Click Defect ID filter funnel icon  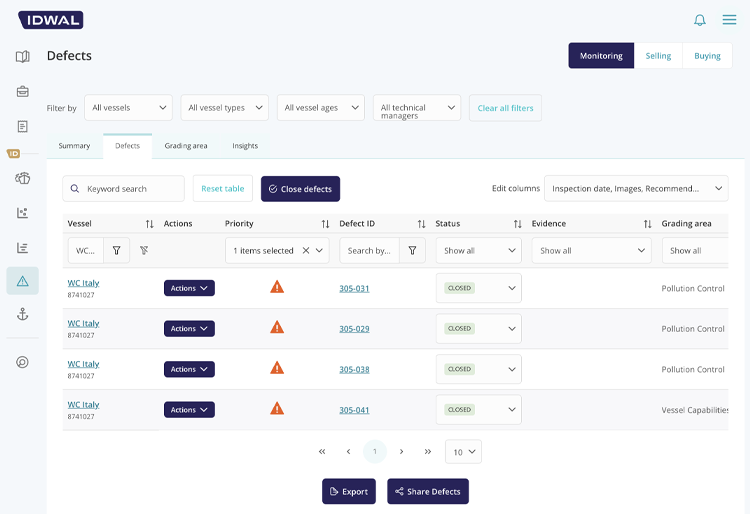(x=412, y=250)
